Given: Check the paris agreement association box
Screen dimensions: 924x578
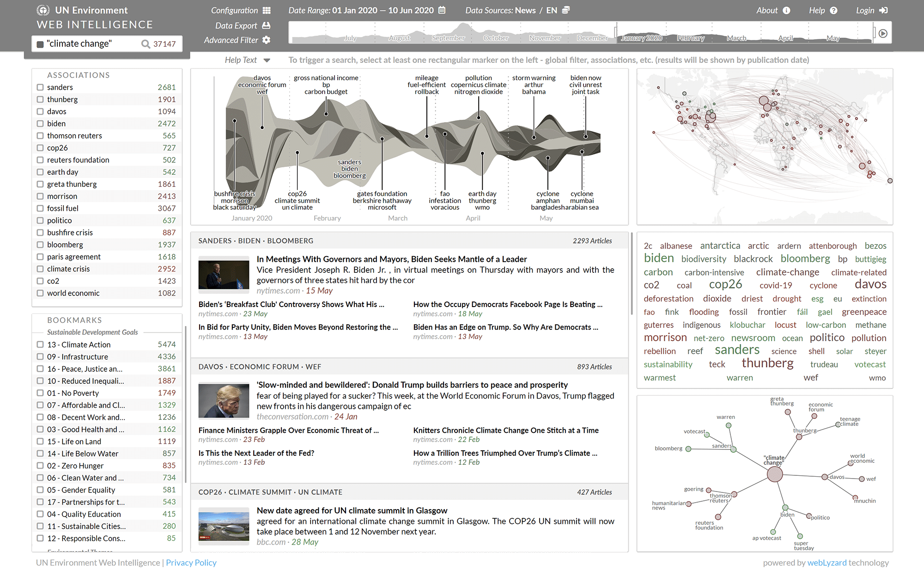Looking at the screenshot, I should pos(40,257).
